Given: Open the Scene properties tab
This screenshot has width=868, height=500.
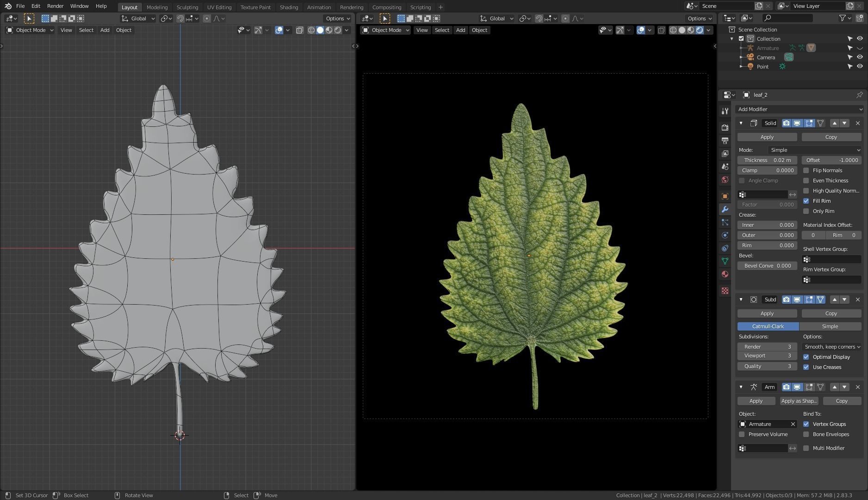Looking at the screenshot, I should [x=725, y=167].
